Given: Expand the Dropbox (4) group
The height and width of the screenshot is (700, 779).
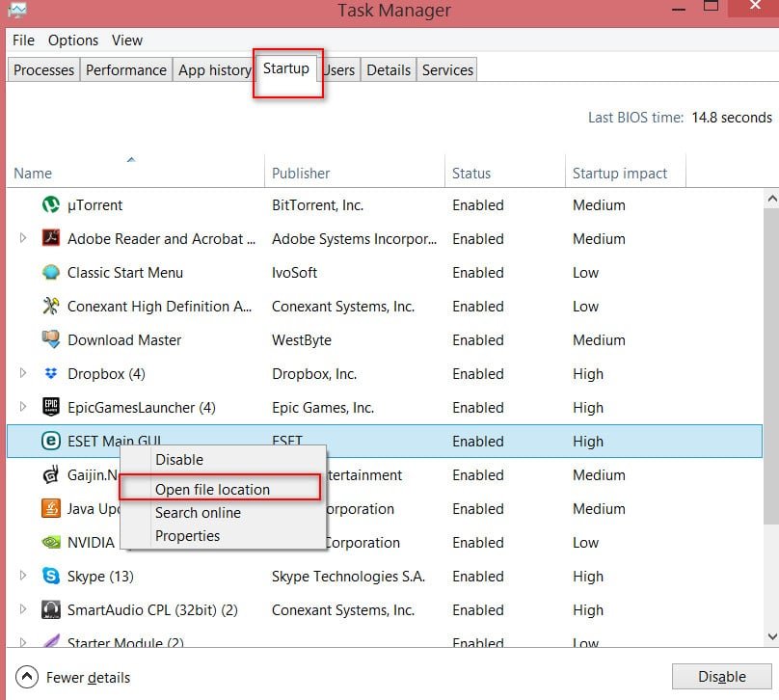Looking at the screenshot, I should pyautogui.click(x=23, y=373).
